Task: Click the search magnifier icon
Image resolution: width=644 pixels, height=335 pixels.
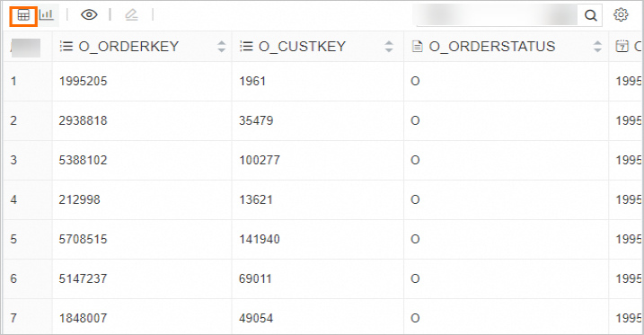Action: [591, 15]
